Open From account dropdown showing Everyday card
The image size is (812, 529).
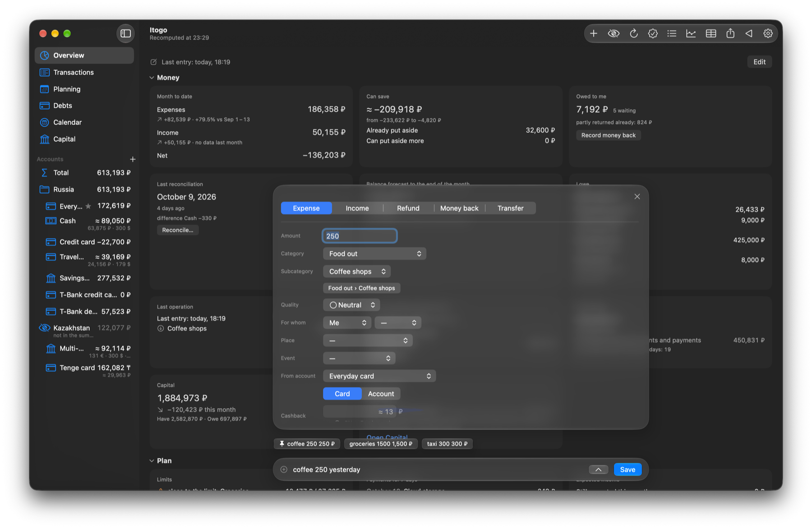coord(379,376)
